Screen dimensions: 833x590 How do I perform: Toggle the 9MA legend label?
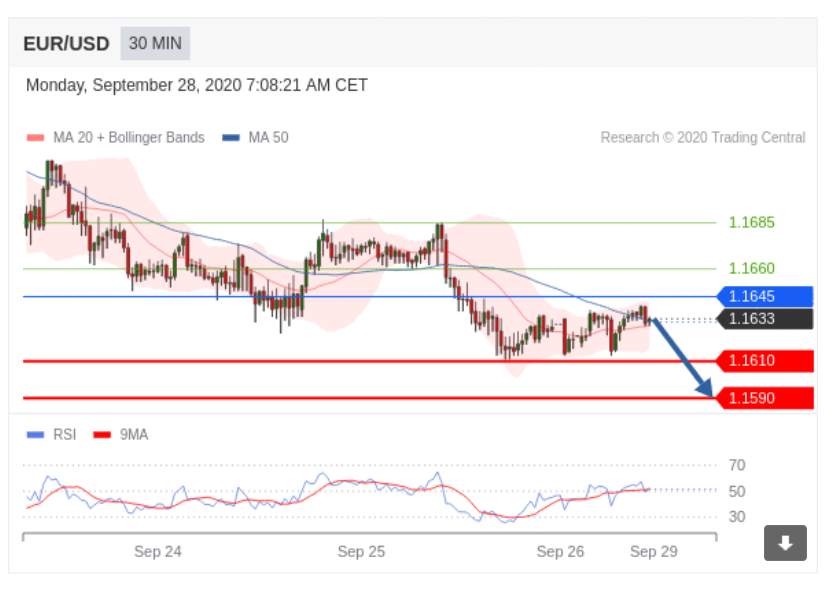[x=134, y=435]
